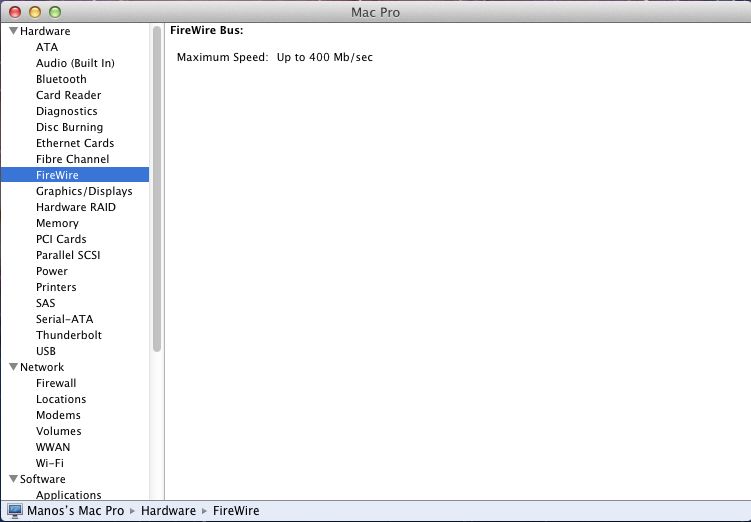The height and width of the screenshot is (522, 751).
Task: Show Ethernet Cards information
Action: (x=75, y=143)
